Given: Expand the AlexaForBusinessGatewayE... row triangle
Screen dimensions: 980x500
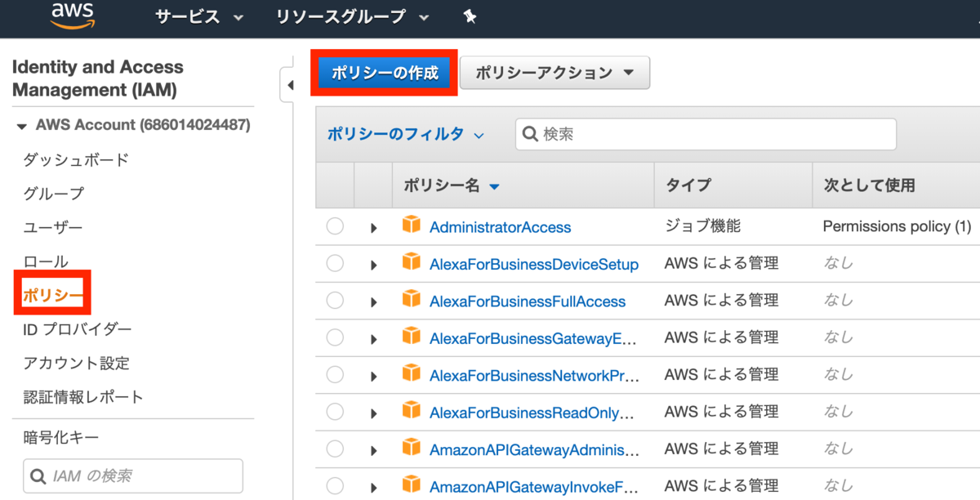Looking at the screenshot, I should tap(374, 339).
